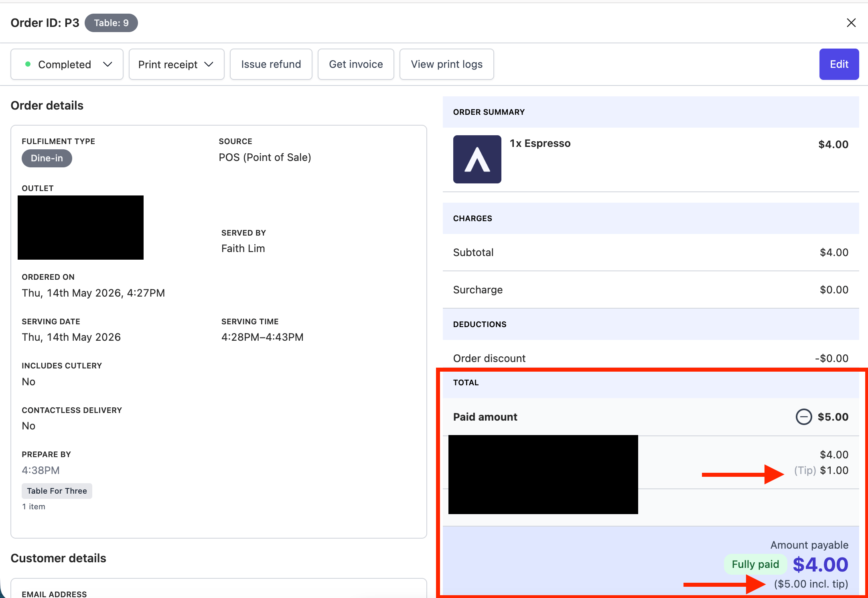Click the Issue refund button
The width and height of the screenshot is (868, 598).
pyautogui.click(x=271, y=64)
